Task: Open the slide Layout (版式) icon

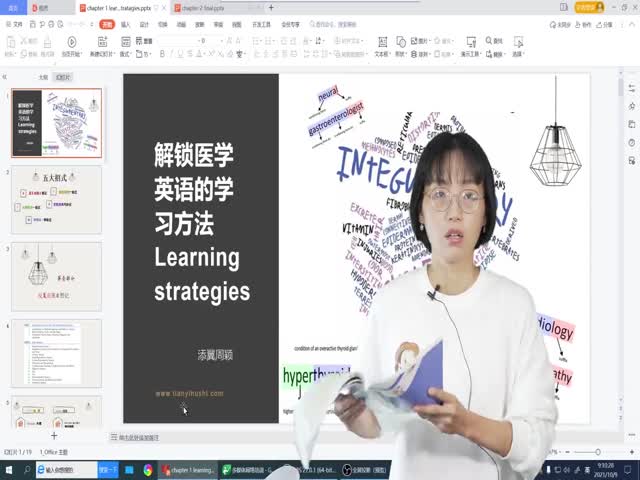Action: click(x=126, y=42)
